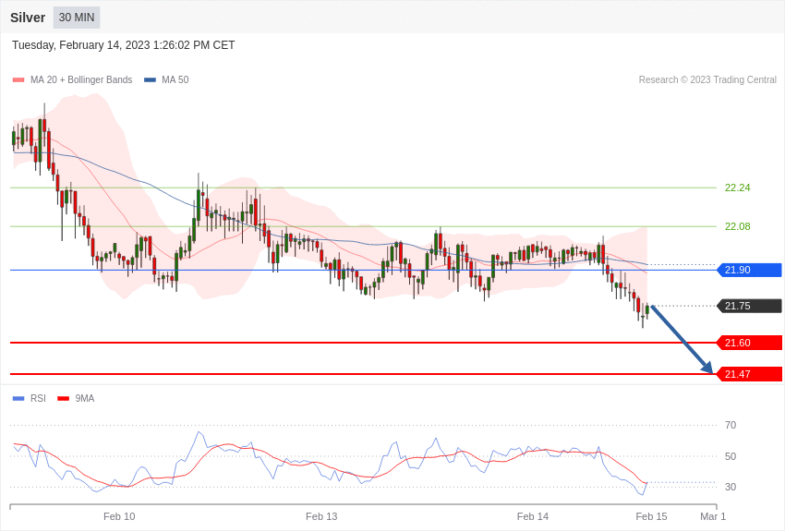Click the RSI legend swatch
The image size is (785, 532).
coord(18,398)
